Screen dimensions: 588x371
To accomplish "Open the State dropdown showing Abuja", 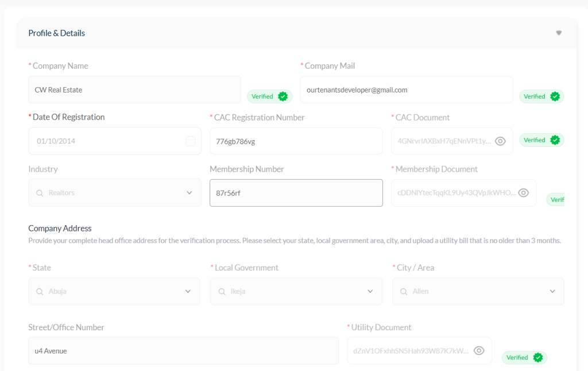I will point(115,292).
